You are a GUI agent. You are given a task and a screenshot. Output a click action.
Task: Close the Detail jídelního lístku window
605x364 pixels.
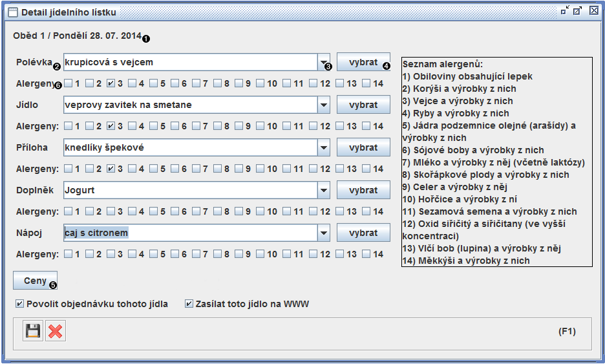[593, 10]
